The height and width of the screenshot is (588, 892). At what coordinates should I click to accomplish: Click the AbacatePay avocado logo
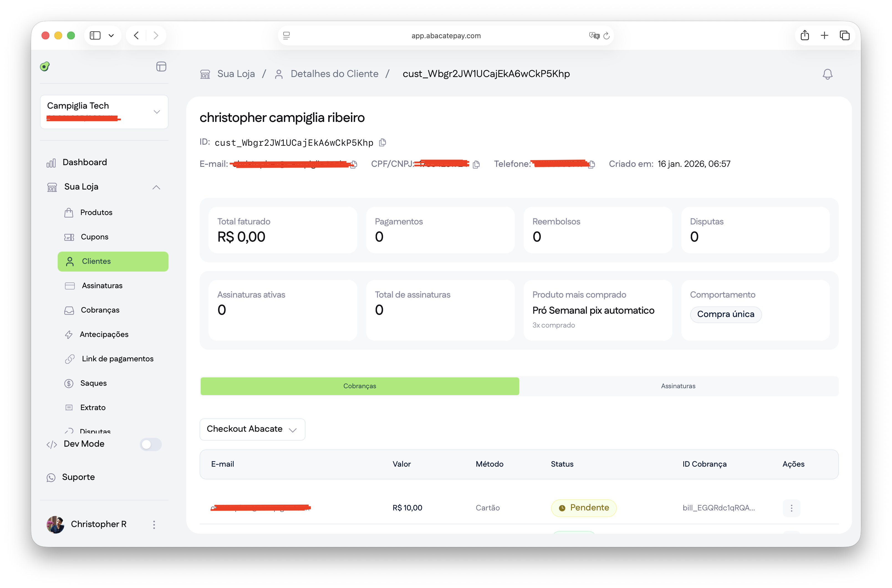(45, 67)
